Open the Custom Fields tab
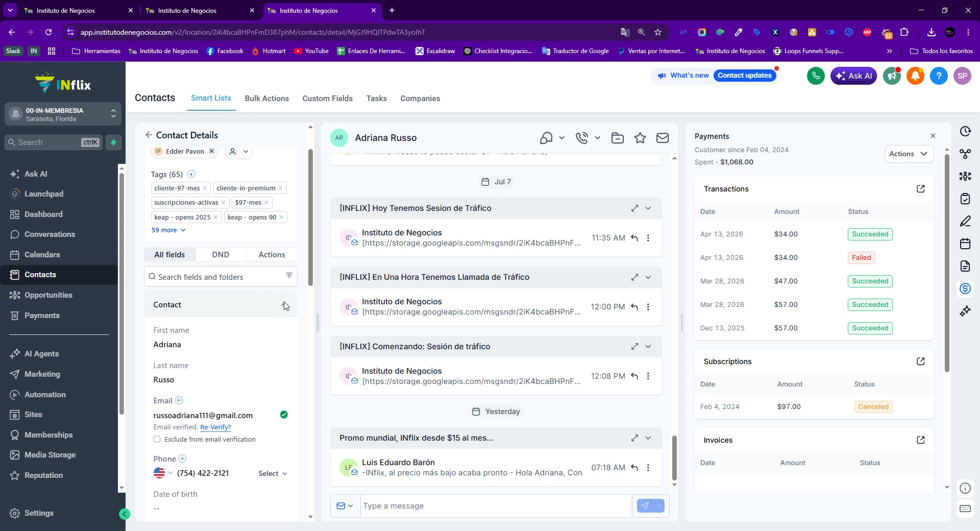Viewport: 980px width, 531px height. tap(328, 99)
